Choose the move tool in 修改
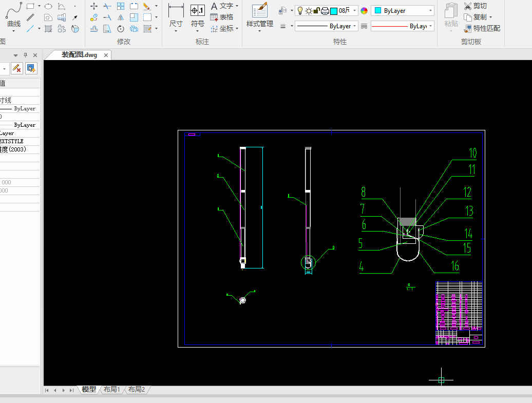The width and height of the screenshot is (532, 403). click(94, 6)
